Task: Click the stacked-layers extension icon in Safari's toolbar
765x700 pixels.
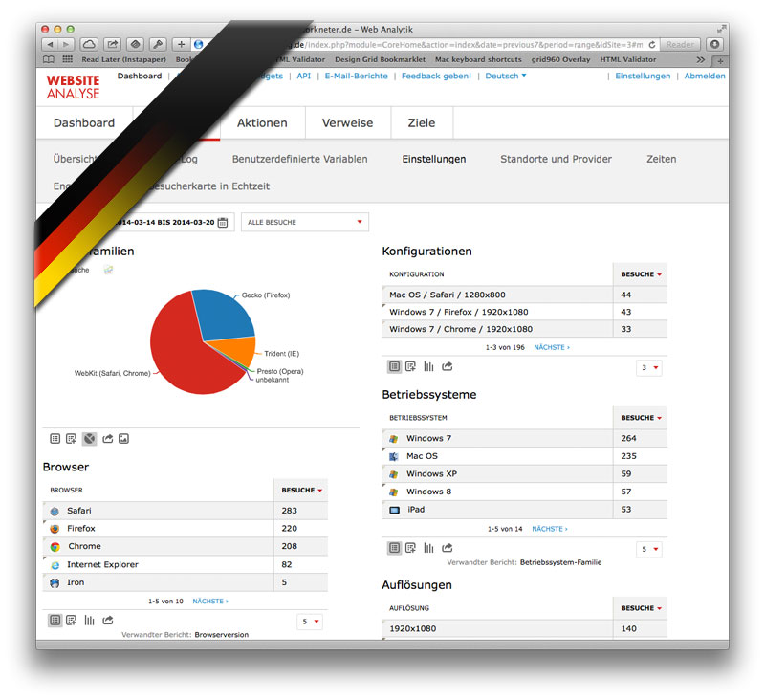Action: (135, 44)
